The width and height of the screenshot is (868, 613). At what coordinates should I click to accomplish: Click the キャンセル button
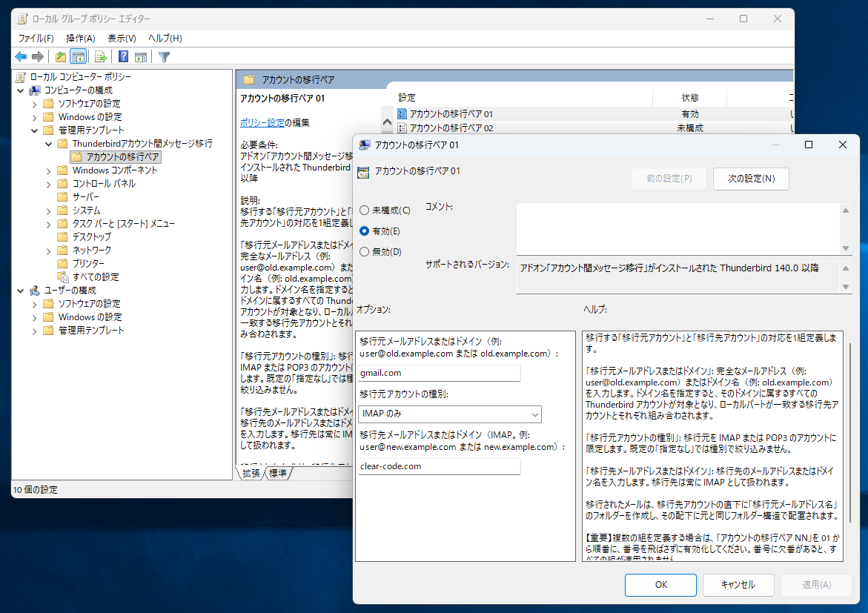tap(738, 585)
